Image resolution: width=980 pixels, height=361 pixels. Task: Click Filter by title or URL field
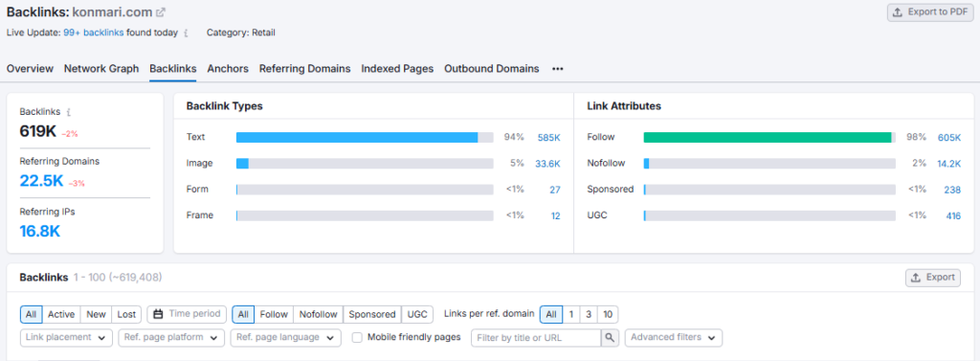(536, 337)
